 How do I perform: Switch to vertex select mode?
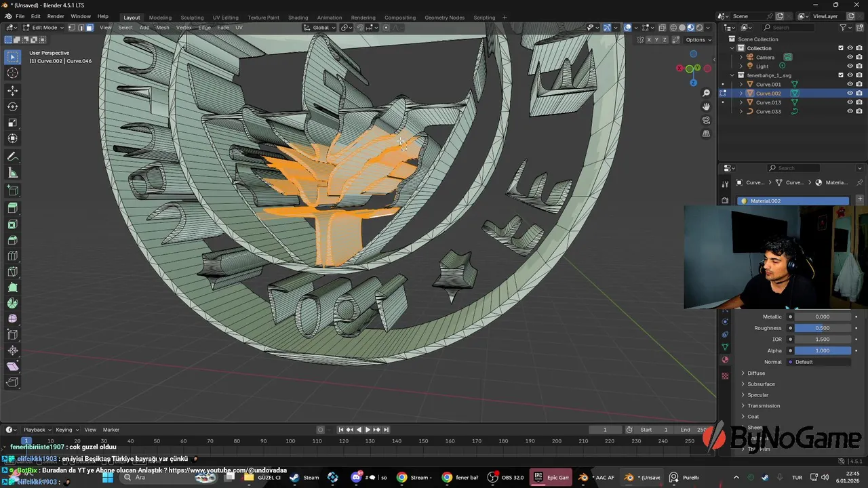[x=72, y=28]
